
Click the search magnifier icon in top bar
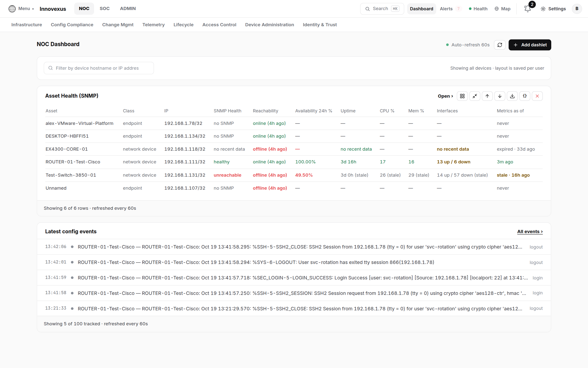(x=367, y=9)
